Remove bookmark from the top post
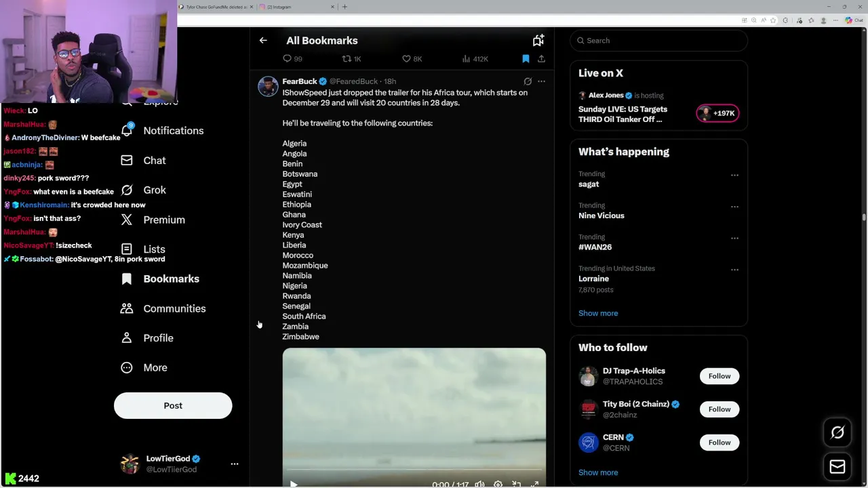Image resolution: width=868 pixels, height=488 pixels. coord(526,59)
